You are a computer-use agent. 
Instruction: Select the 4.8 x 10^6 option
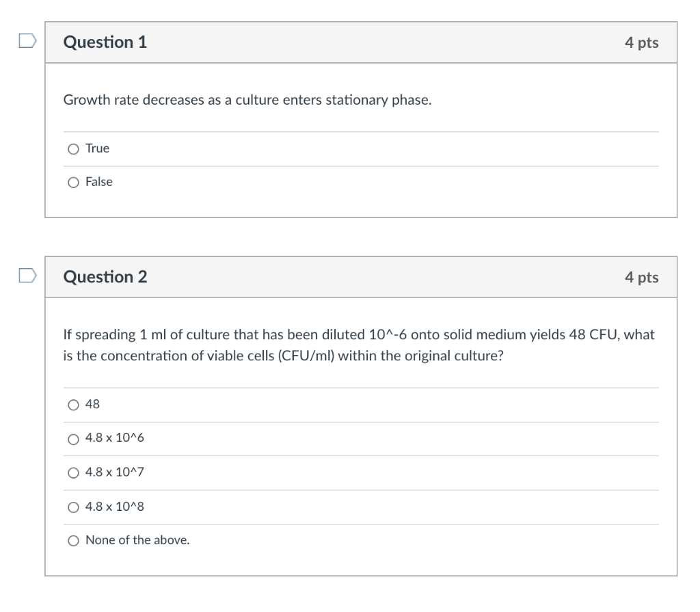pos(73,438)
